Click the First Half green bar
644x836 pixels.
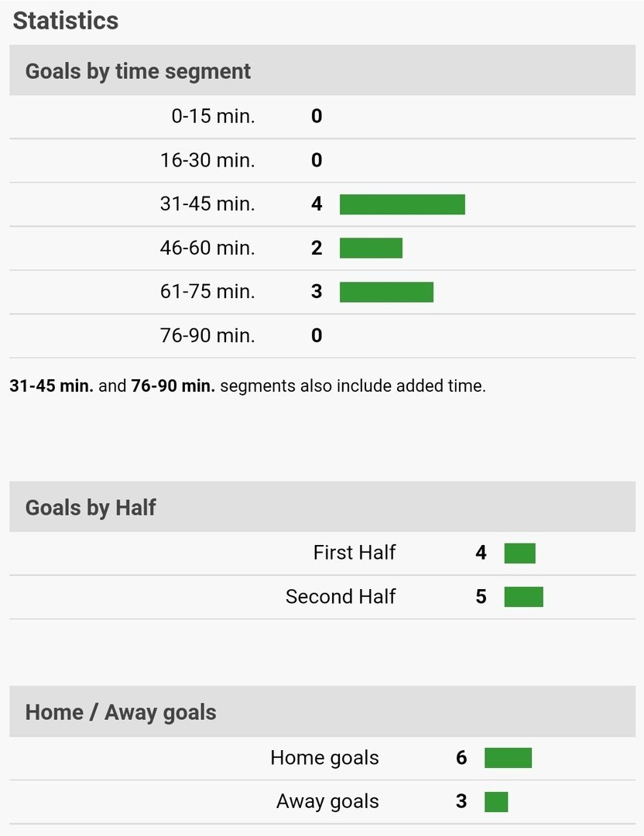pyautogui.click(x=519, y=553)
